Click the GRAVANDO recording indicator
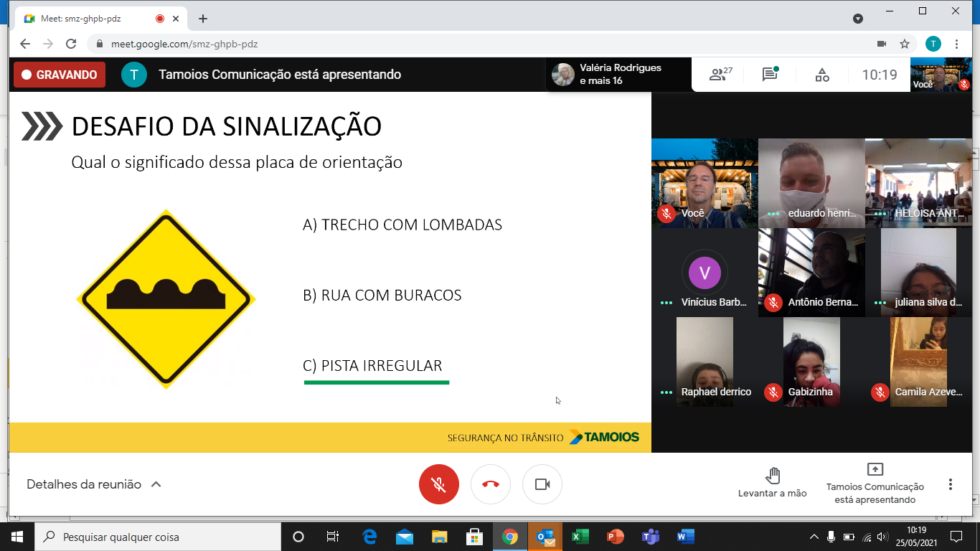This screenshot has height=551, width=980. point(60,75)
